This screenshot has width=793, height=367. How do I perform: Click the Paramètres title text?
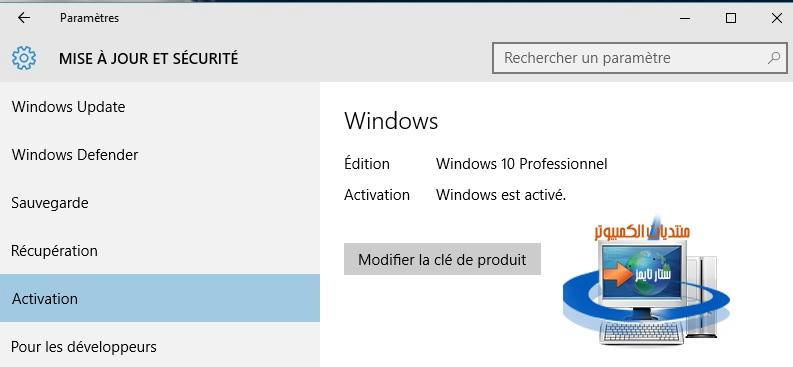[90, 18]
